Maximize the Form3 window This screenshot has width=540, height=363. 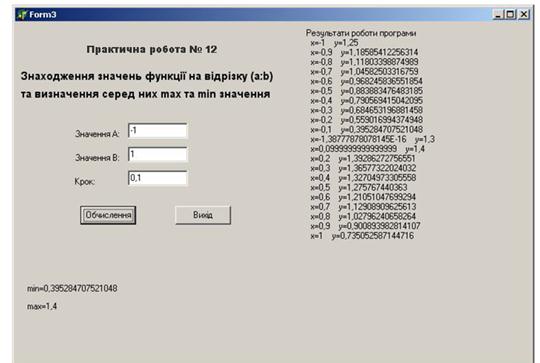(x=510, y=14)
